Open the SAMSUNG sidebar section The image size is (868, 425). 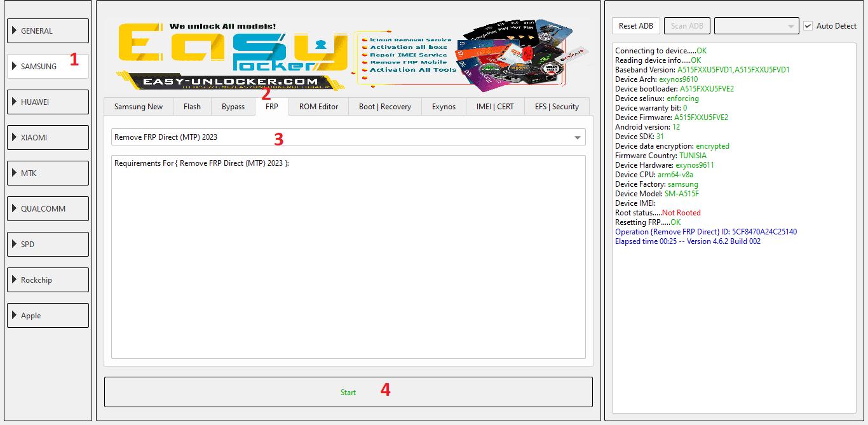[48, 66]
